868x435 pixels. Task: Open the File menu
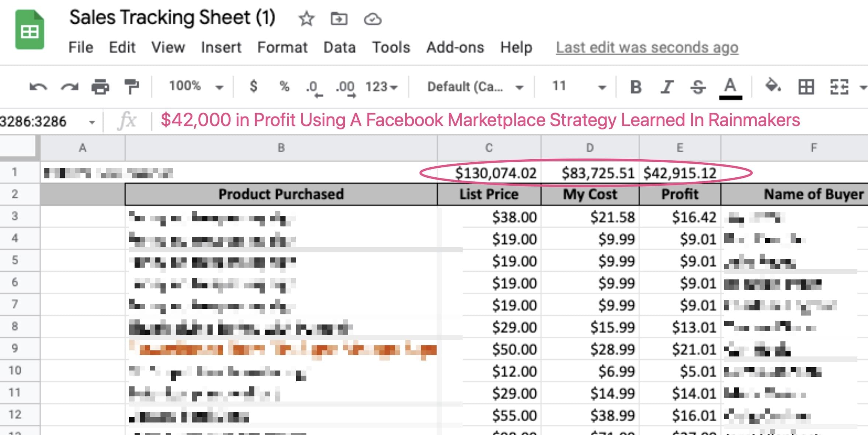pyautogui.click(x=81, y=48)
